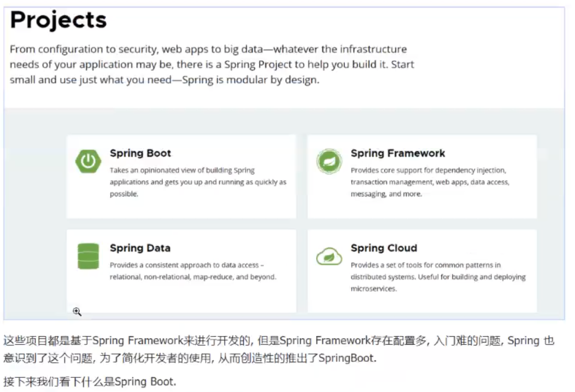Click the Chinese paragraph starting '这些项目都是基于Spring'

278,349
